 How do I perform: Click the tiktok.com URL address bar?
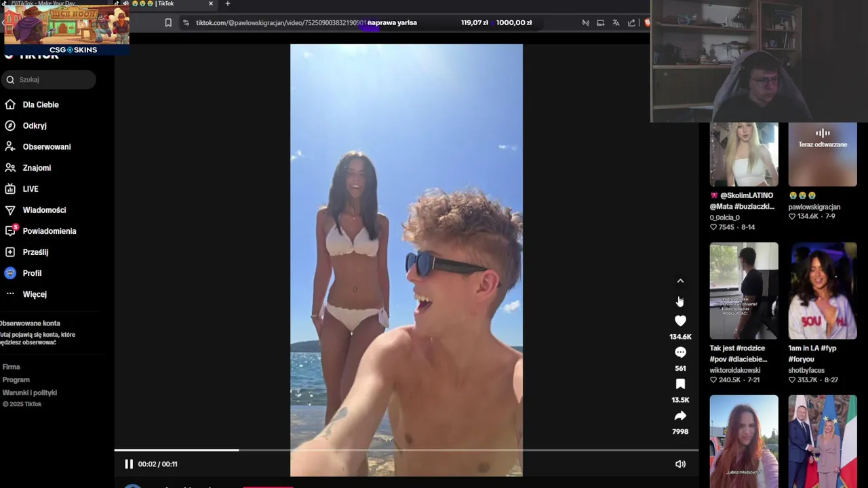pyautogui.click(x=281, y=22)
